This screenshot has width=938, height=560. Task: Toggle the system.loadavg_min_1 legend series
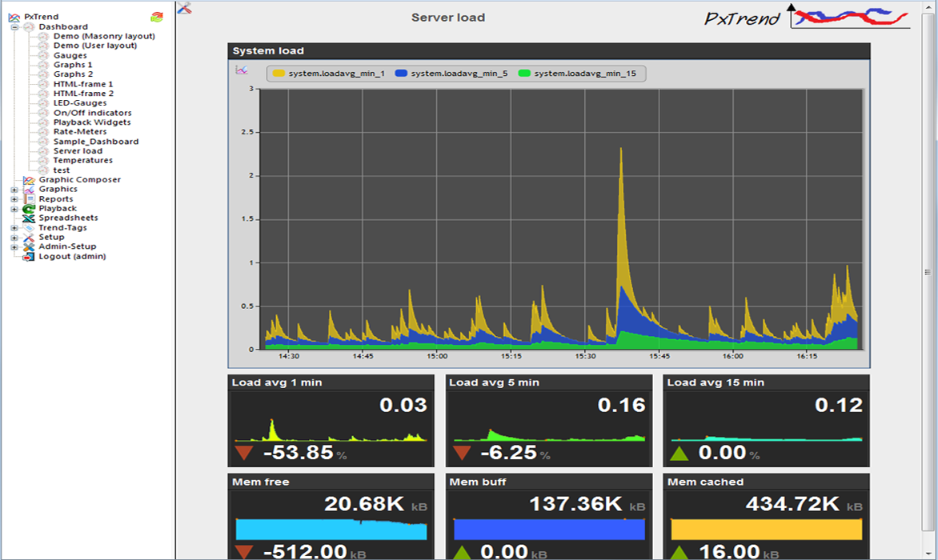(x=329, y=74)
